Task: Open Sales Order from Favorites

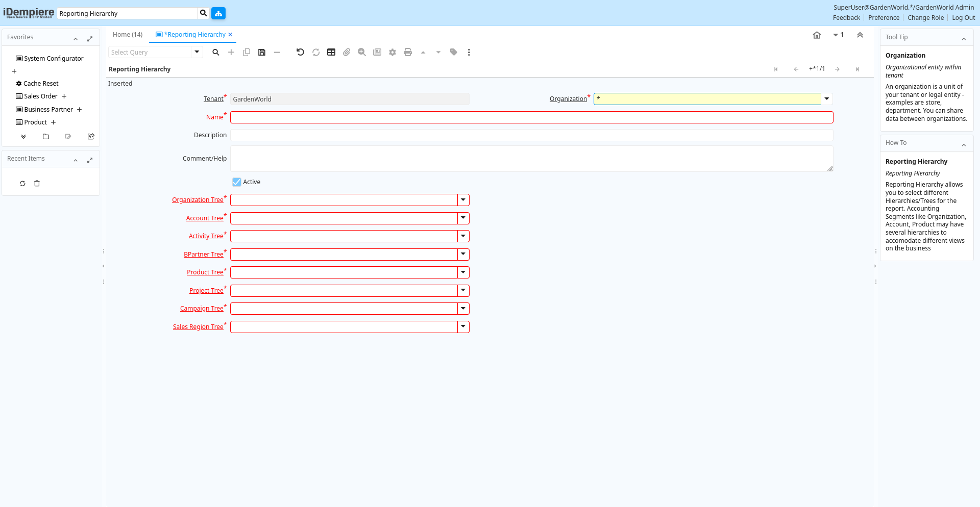Action: point(41,96)
